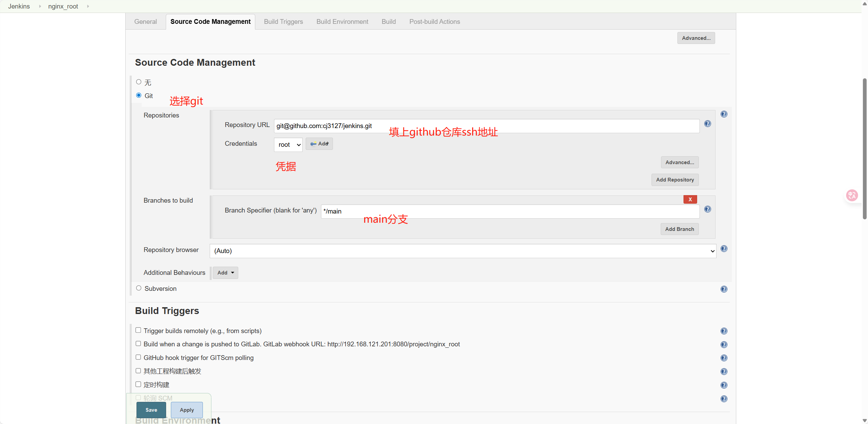Image resolution: width=868 pixels, height=424 pixels.
Task: Open help icon beside Repository URL field
Action: pyautogui.click(x=707, y=124)
